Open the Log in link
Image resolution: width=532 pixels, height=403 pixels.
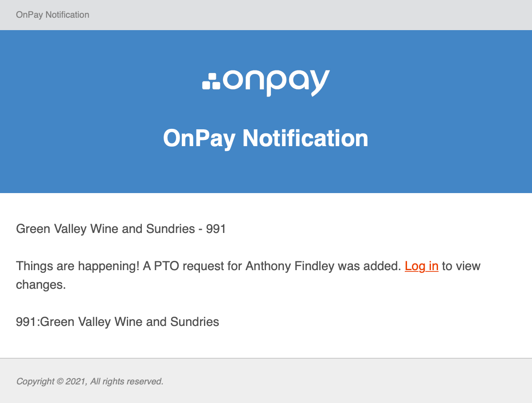tap(422, 266)
